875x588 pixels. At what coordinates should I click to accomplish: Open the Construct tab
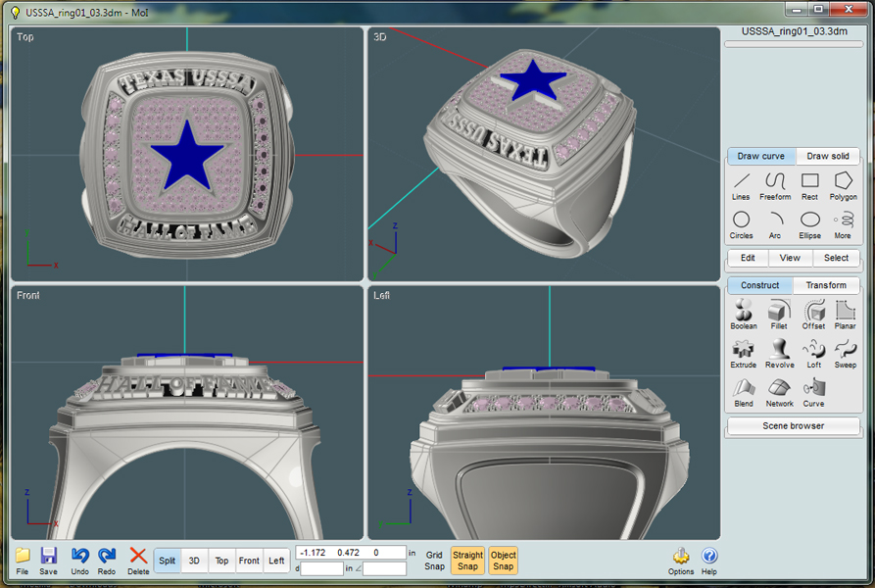pos(760,285)
